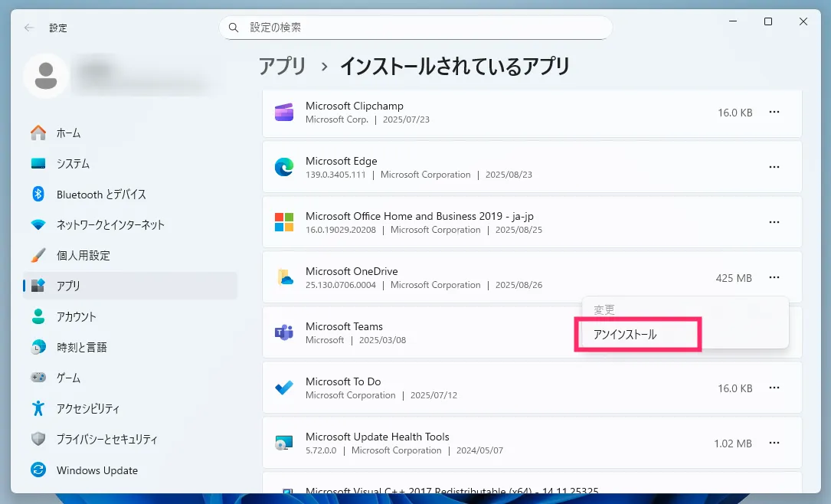Click the Microsoft Teams app name
This screenshot has width=831, height=504.
click(344, 326)
